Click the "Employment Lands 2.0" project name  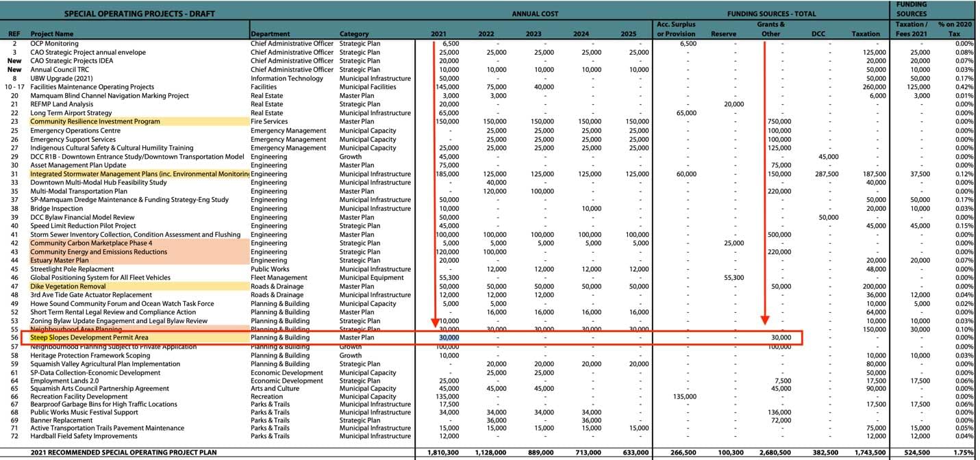[64, 381]
